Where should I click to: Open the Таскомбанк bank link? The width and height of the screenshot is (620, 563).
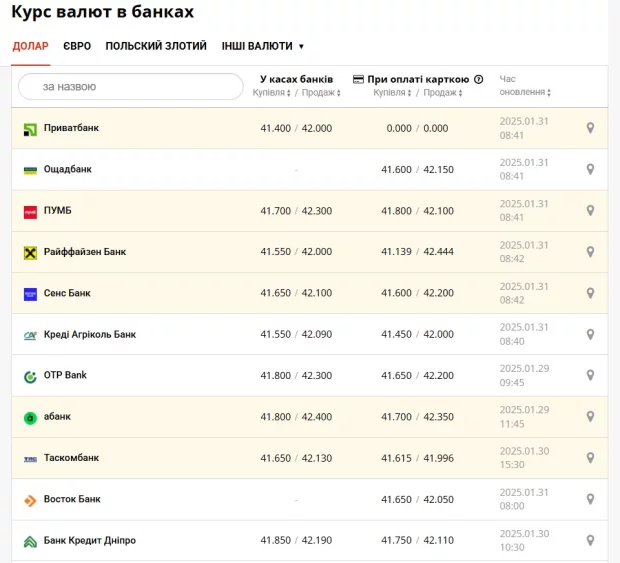71,458
